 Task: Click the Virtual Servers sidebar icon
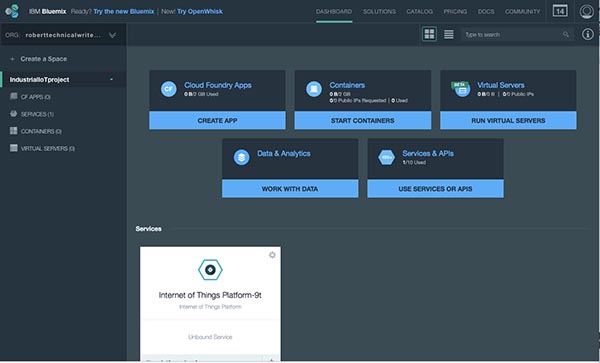coord(13,148)
